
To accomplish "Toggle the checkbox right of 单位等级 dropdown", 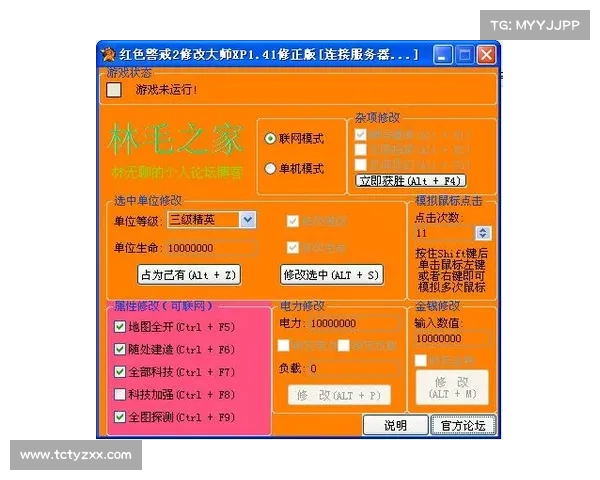I will coord(293,221).
